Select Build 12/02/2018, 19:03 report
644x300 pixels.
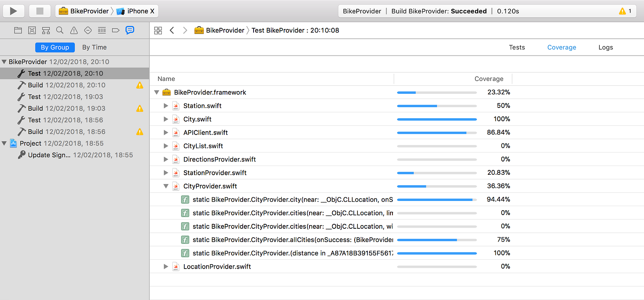point(74,108)
